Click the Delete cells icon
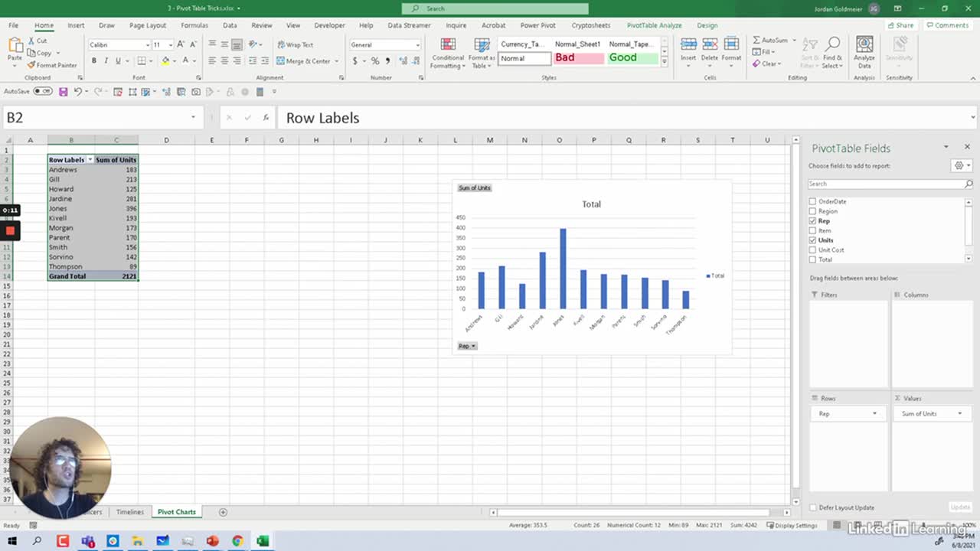980x551 pixels. coord(710,44)
